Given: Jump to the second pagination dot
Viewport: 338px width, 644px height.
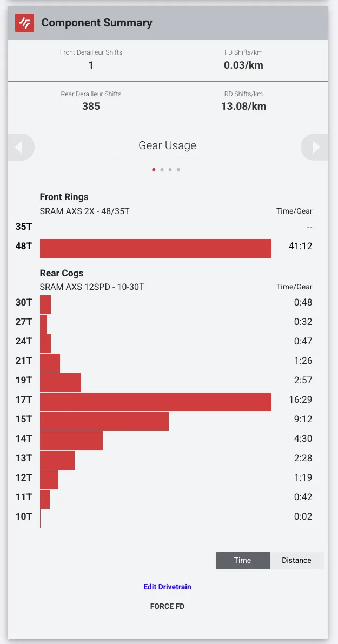Looking at the screenshot, I should (162, 170).
